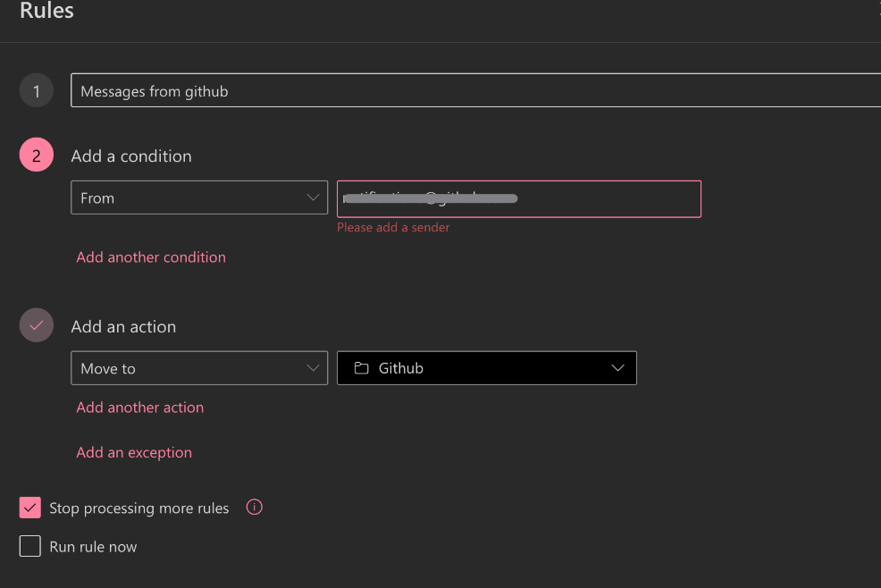Click the Add another condition link
The image size is (881, 588).
click(151, 257)
